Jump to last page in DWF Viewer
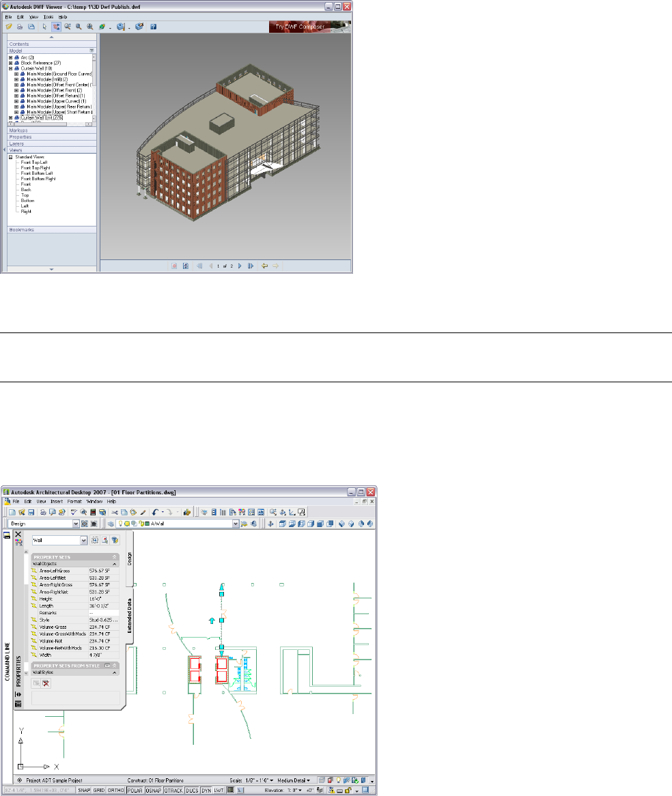The image size is (672, 796). [251, 266]
